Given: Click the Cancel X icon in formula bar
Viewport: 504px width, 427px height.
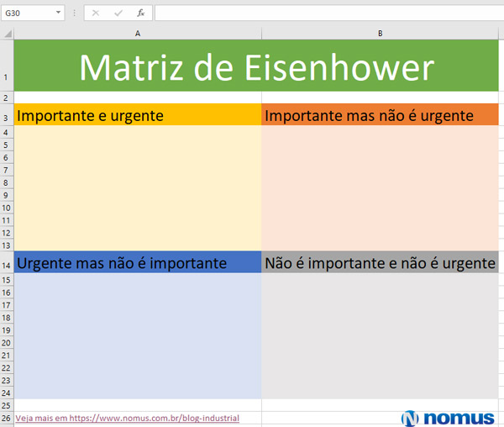Looking at the screenshot, I should pyautogui.click(x=96, y=13).
